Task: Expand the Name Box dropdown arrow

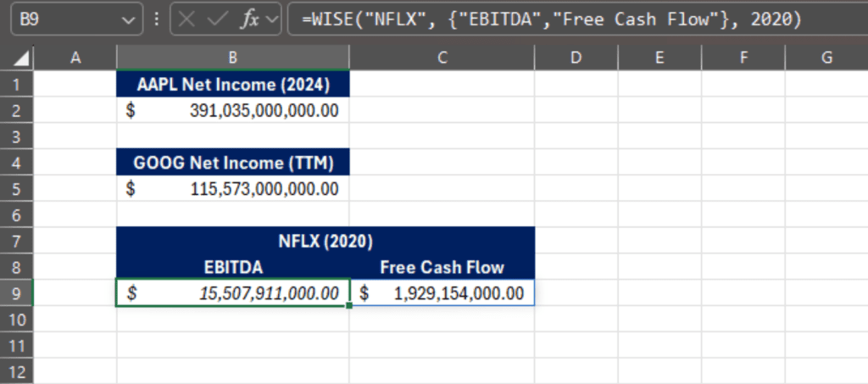Action: (x=128, y=20)
